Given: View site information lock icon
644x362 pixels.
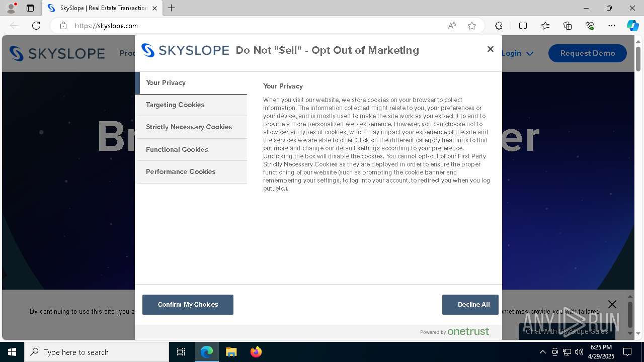Looking at the screenshot, I should (63, 26).
